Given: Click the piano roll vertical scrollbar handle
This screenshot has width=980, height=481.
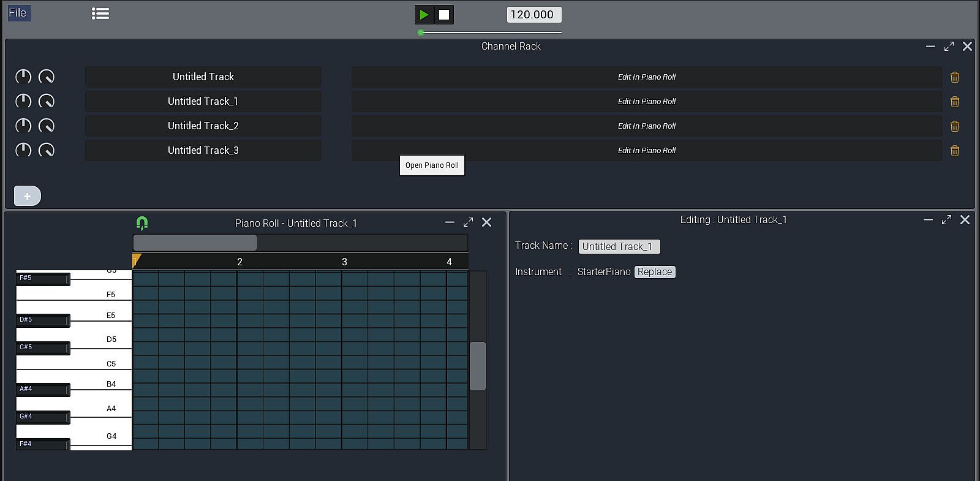Looking at the screenshot, I should [478, 366].
